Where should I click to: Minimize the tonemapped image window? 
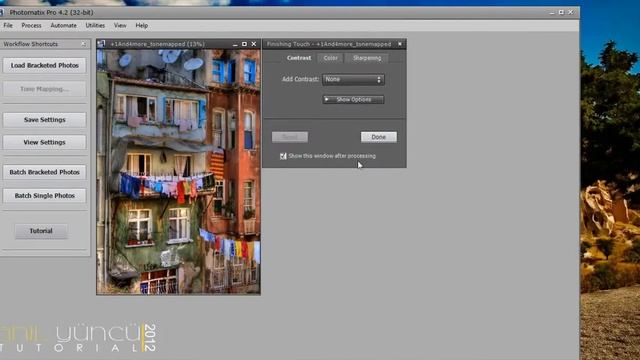point(235,44)
